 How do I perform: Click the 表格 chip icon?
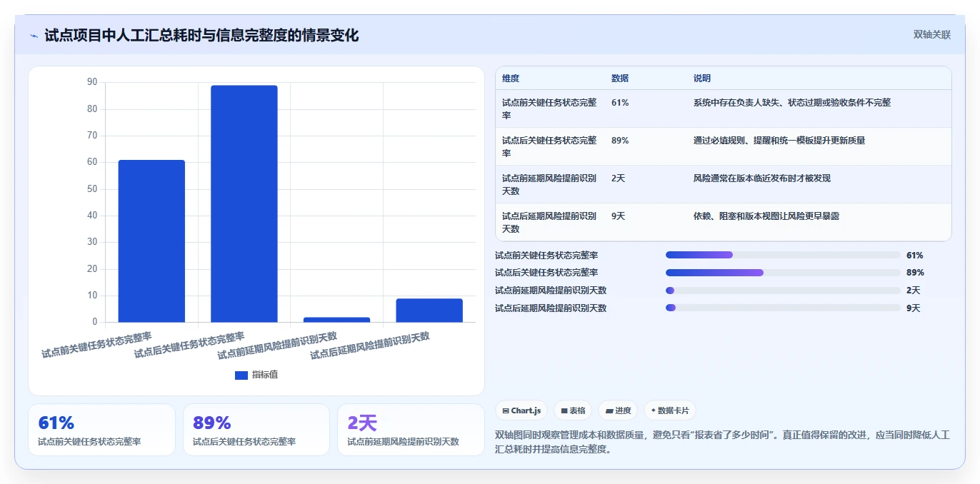tap(564, 410)
